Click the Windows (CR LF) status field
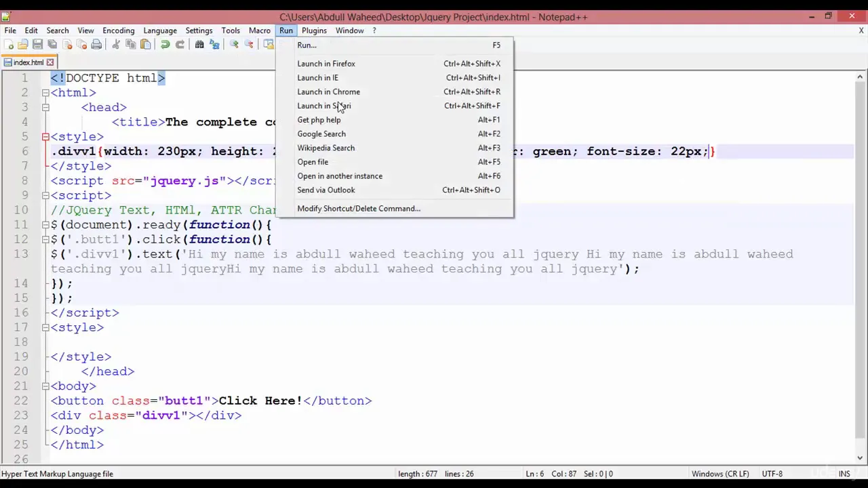Image resolution: width=868 pixels, height=488 pixels. coord(720,474)
